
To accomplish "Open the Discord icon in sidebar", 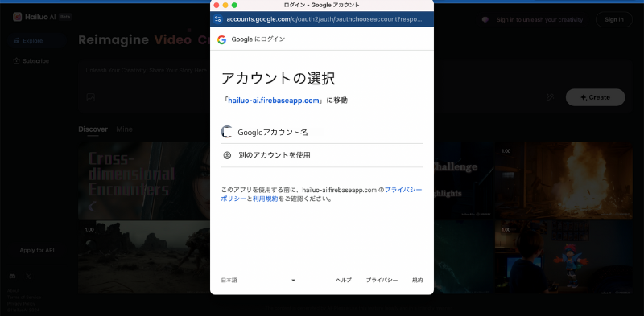I will [x=12, y=276].
